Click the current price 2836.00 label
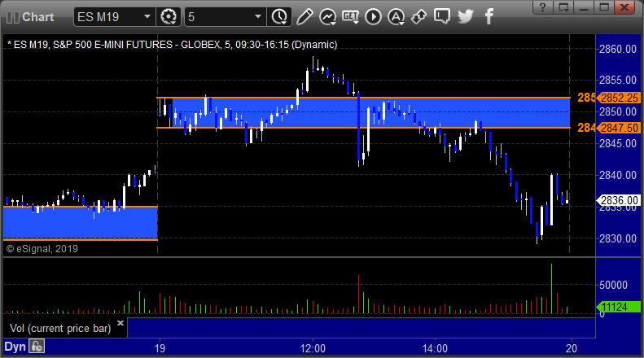 (x=619, y=200)
